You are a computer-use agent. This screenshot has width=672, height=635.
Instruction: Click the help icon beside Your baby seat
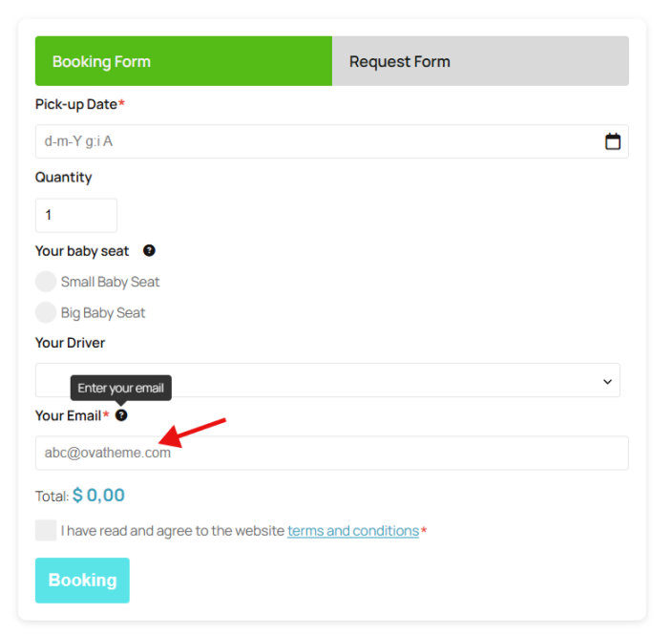point(149,251)
